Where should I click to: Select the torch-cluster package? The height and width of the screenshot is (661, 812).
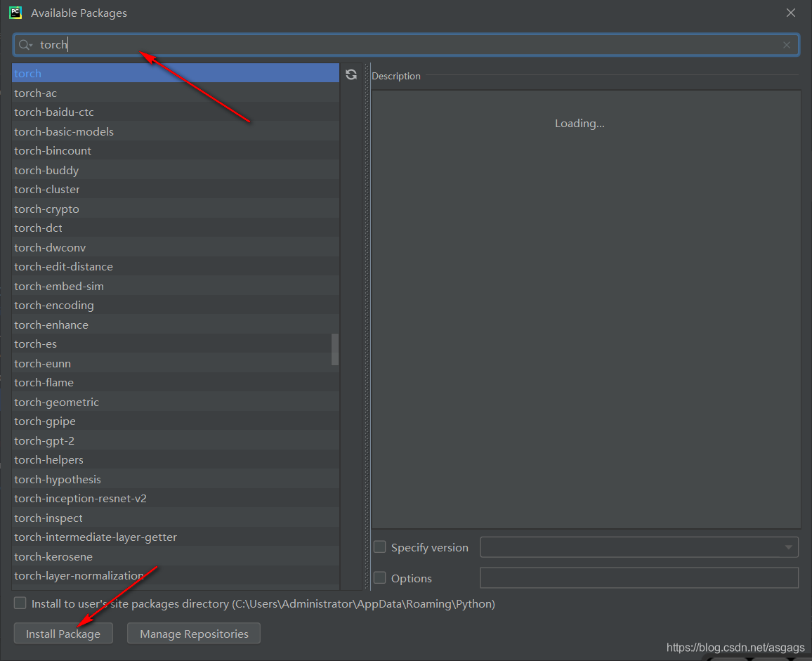176,189
